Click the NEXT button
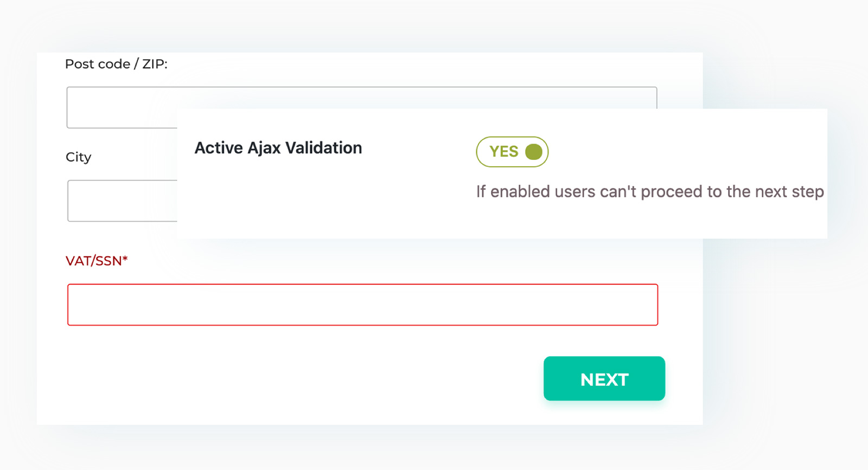 tap(604, 379)
